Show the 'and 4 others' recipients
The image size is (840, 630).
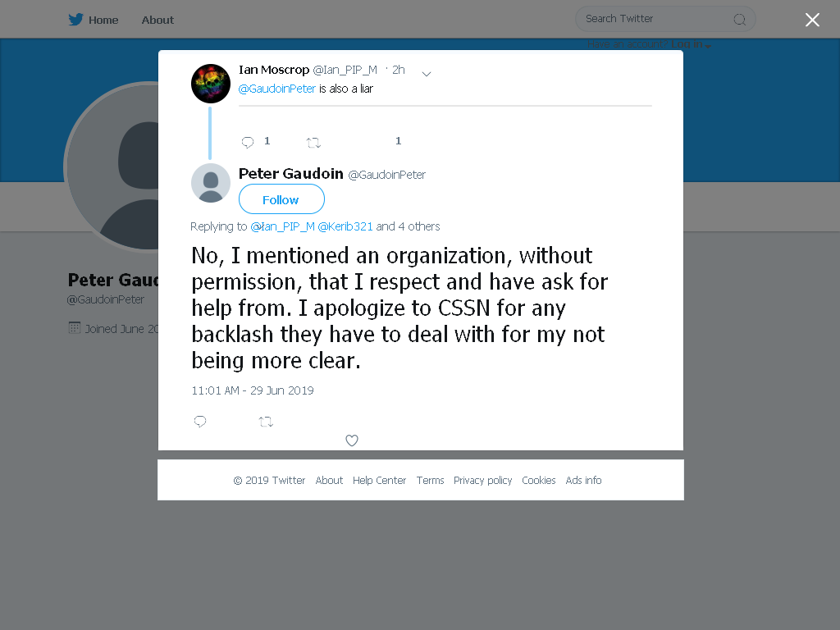click(x=408, y=226)
